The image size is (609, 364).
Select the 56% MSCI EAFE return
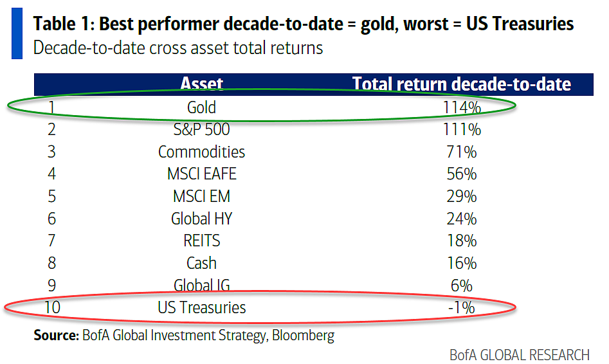[461, 174]
